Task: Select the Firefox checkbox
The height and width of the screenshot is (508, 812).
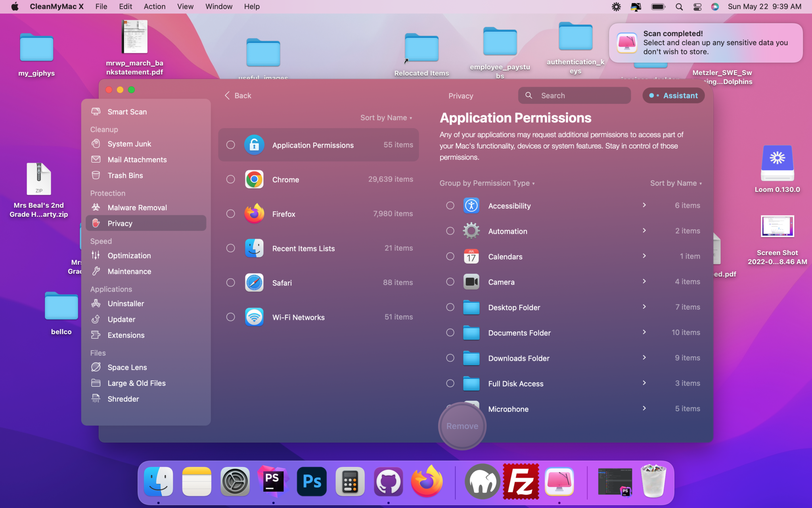Action: click(231, 214)
